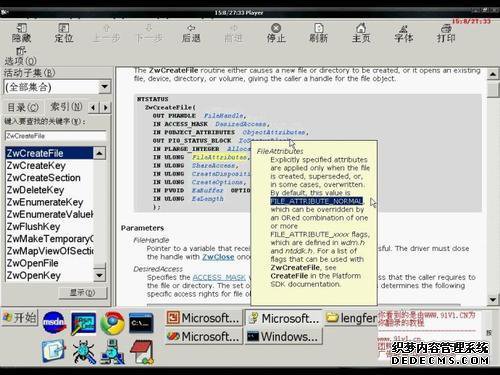The width and height of the screenshot is (500, 375).
Task: Click the content pane scroll-up arrow
Action: 493,74
